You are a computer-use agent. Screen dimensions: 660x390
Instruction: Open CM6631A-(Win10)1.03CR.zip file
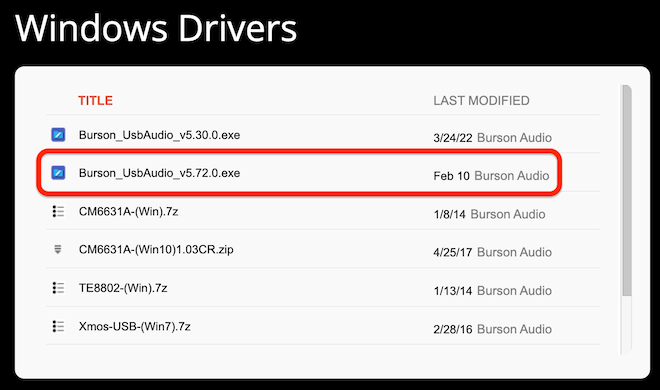pyautogui.click(x=156, y=250)
